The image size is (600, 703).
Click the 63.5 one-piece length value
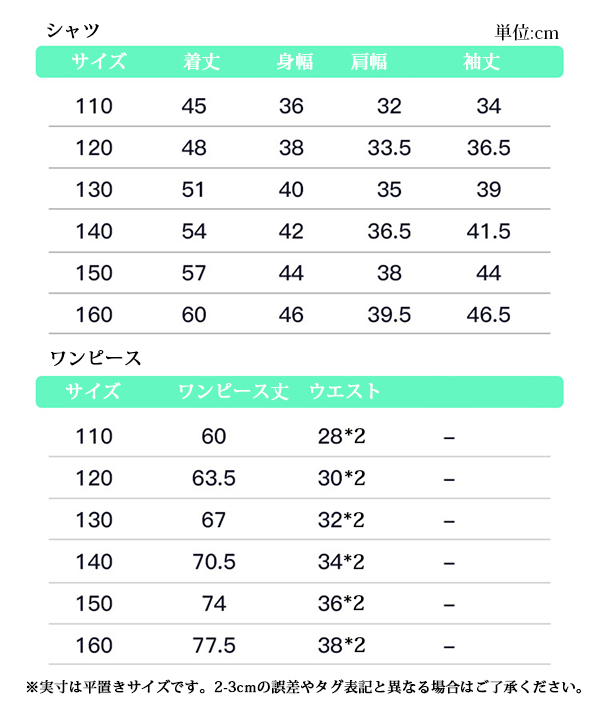pos(213,479)
